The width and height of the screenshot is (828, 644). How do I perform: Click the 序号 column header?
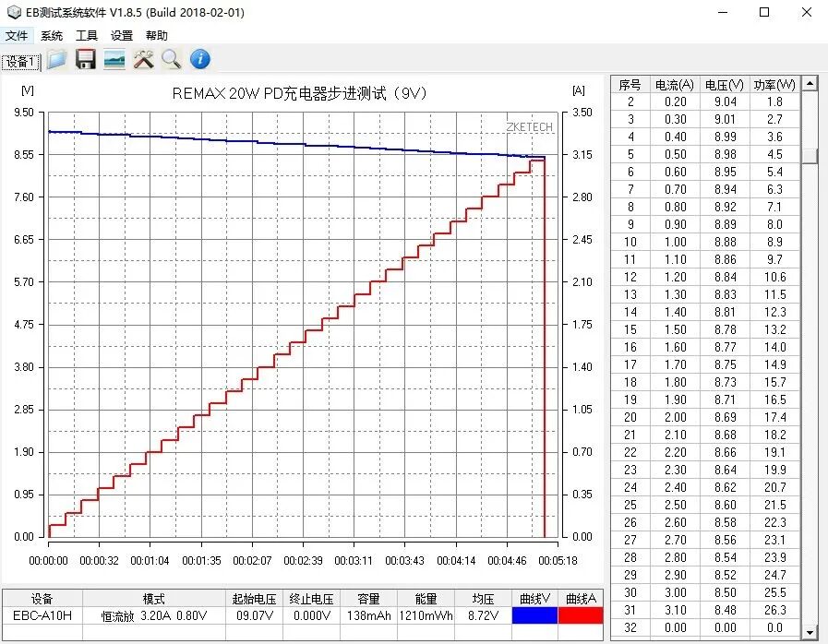(x=630, y=85)
